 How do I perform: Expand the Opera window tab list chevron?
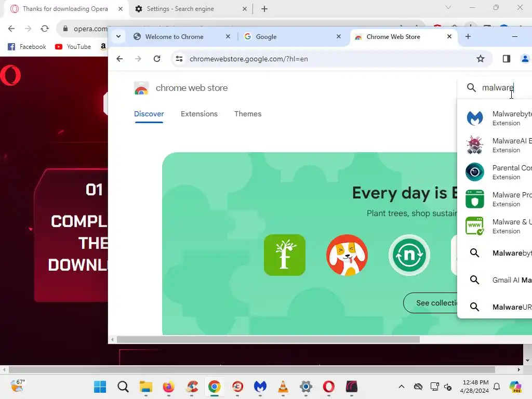(448, 7)
